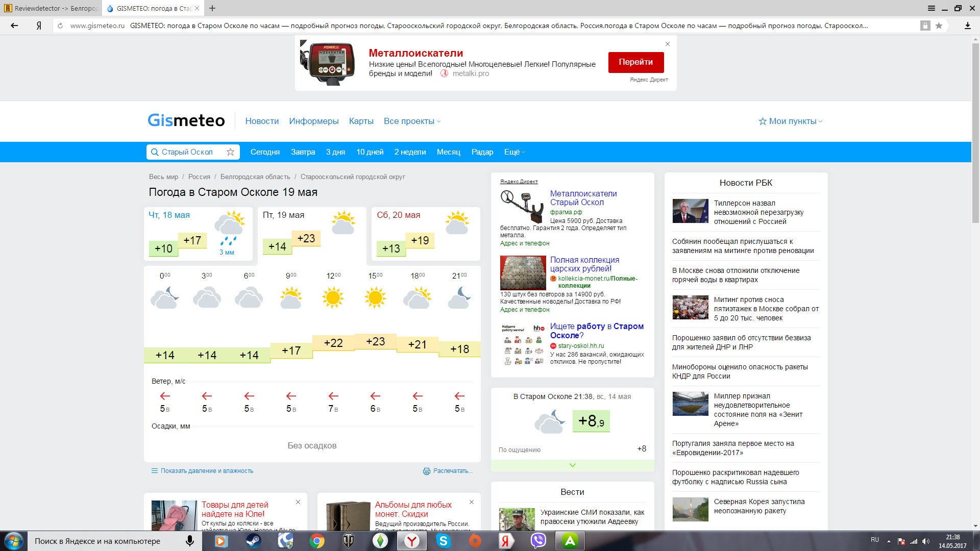Click microphone icon in Yandex search
The height and width of the screenshot is (551, 980).
pyautogui.click(x=190, y=541)
